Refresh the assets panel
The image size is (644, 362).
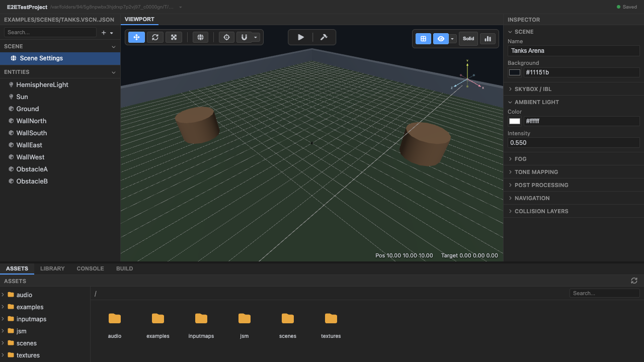click(x=634, y=281)
